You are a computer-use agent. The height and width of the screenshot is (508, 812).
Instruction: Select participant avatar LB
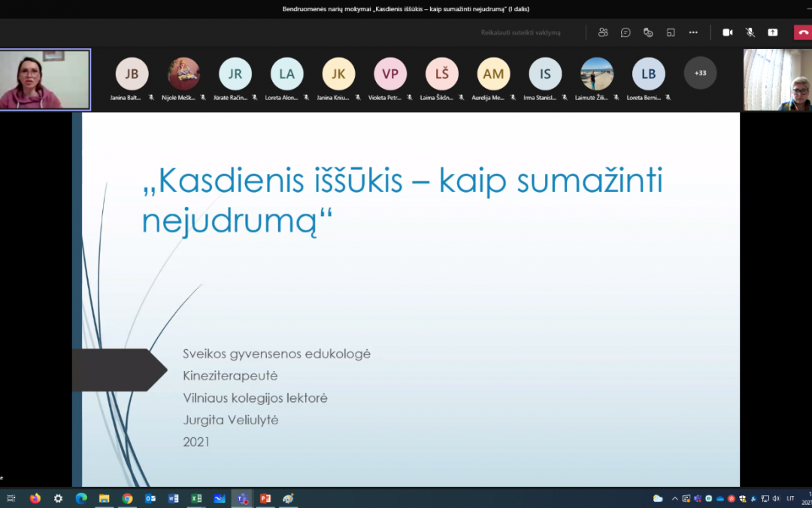649,74
